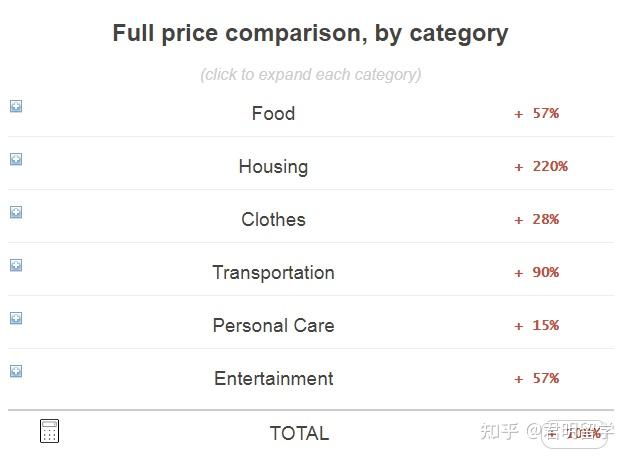Click the Housing +220% price difference
The width and height of the screenshot is (631, 457).
541,166
